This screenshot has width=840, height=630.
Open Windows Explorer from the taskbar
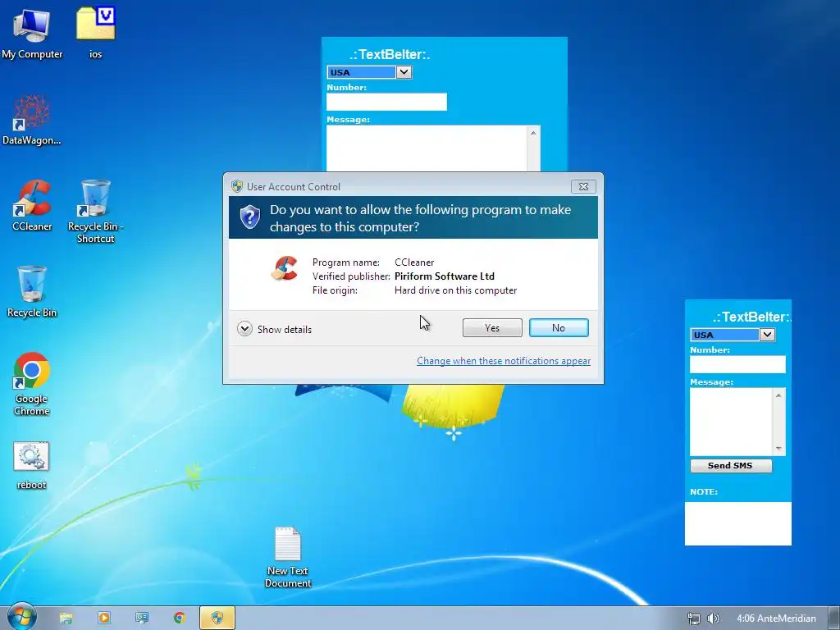(x=66, y=619)
